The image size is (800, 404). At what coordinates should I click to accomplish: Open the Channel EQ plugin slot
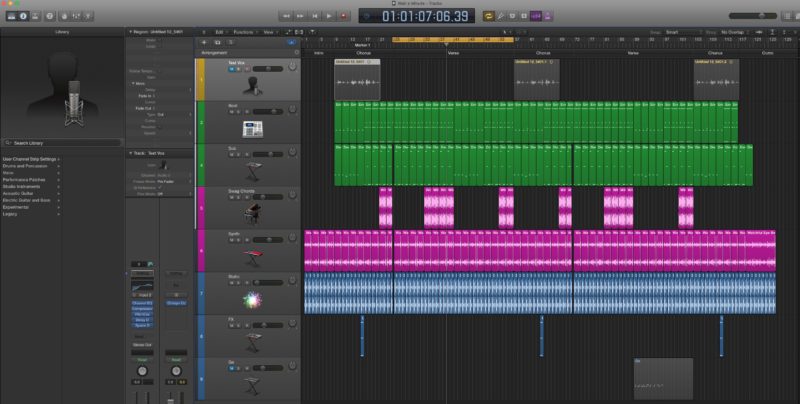(142, 303)
